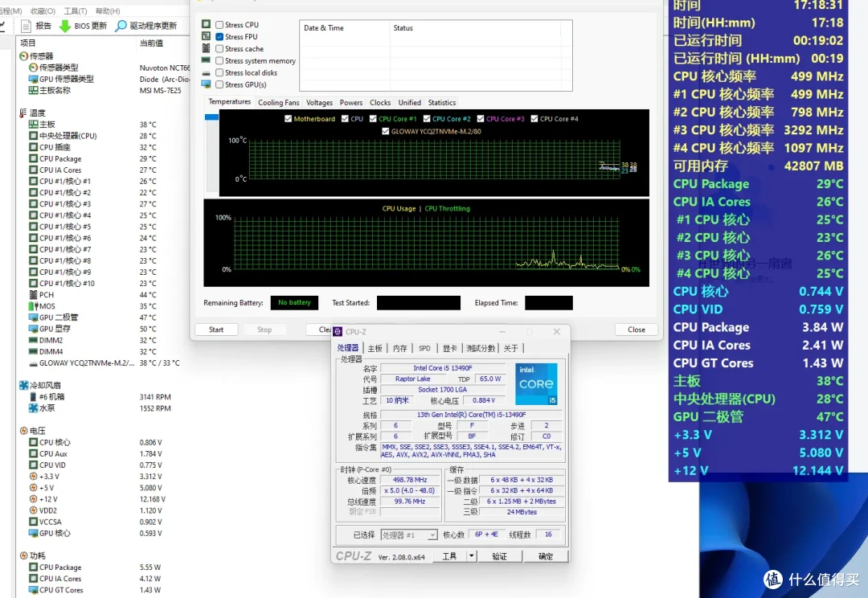The width and height of the screenshot is (868, 598).
Task: Open the 帮助(H) menu
Action: tap(108, 10)
